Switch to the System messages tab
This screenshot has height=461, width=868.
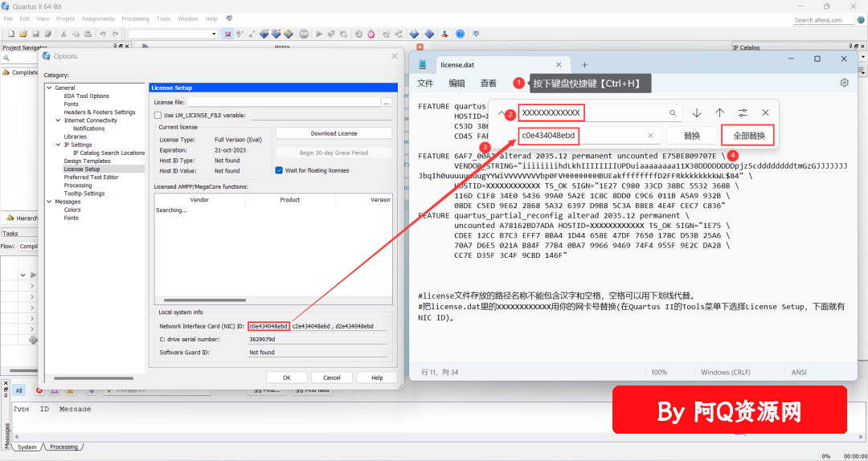[x=27, y=447]
